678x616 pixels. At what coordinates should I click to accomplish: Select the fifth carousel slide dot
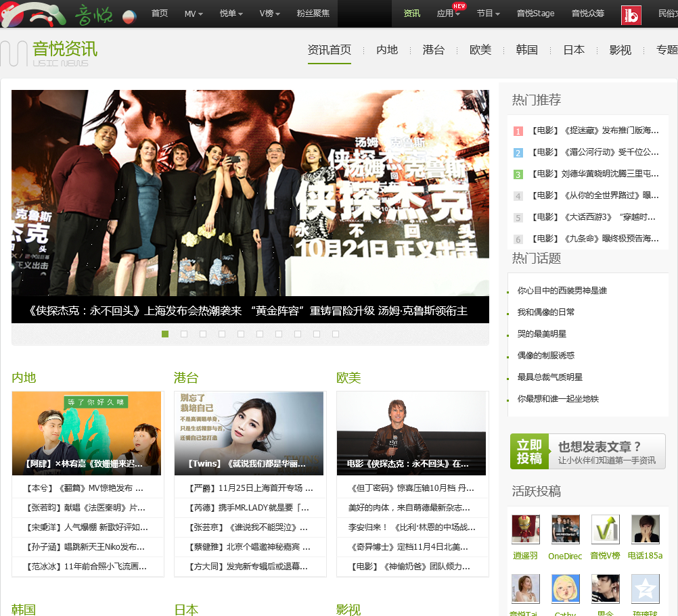click(x=241, y=334)
